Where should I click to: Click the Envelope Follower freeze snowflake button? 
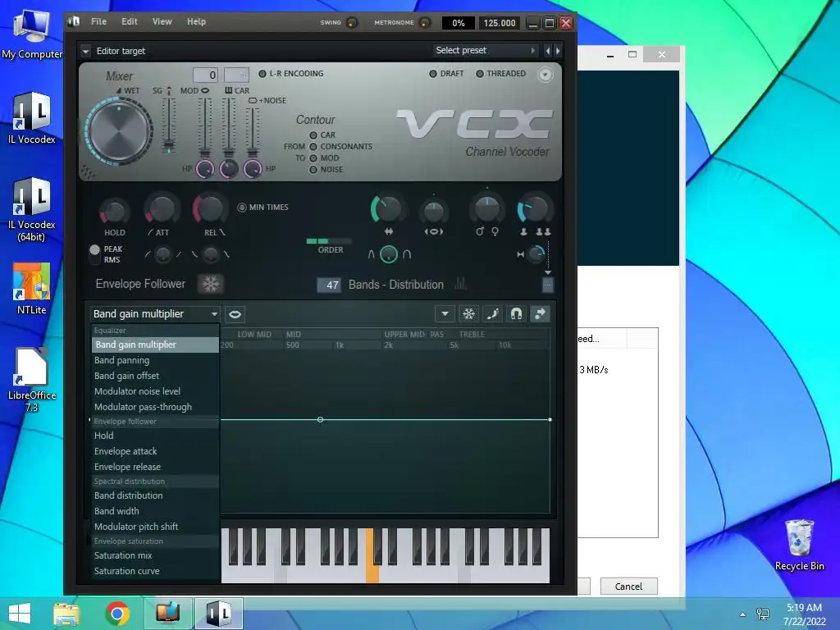point(210,284)
